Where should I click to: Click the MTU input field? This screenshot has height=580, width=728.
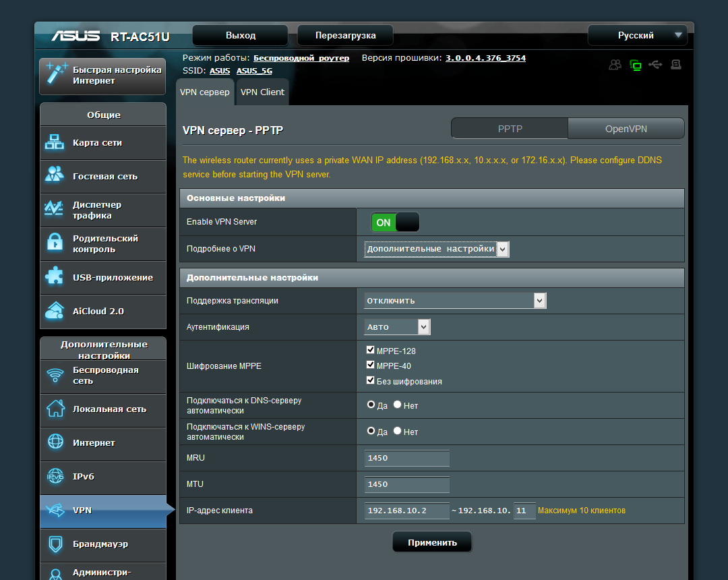tap(406, 484)
